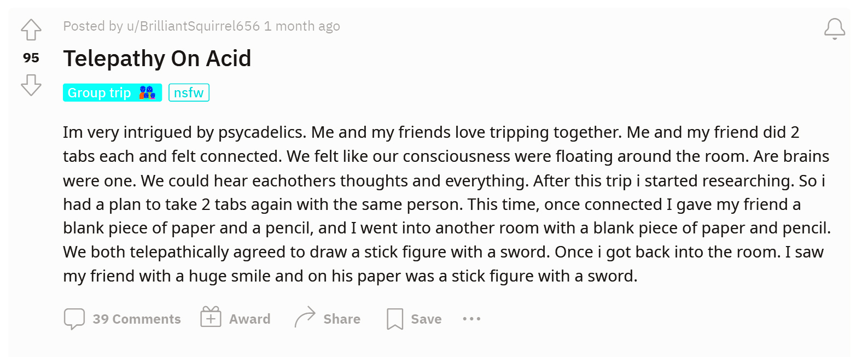Click the Save label

click(x=425, y=319)
